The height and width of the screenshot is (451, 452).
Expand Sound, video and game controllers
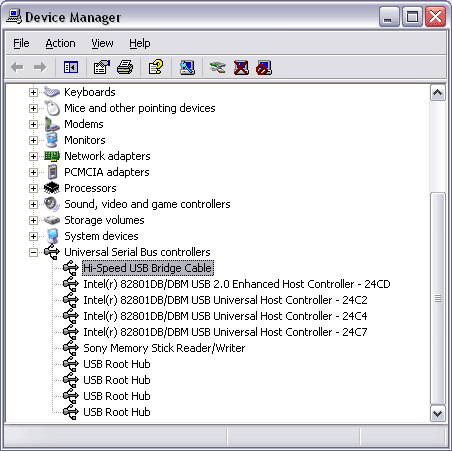point(33,204)
